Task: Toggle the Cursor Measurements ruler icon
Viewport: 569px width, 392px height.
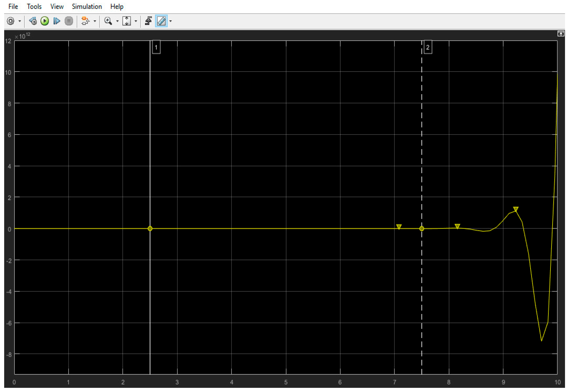Action: click(x=161, y=21)
